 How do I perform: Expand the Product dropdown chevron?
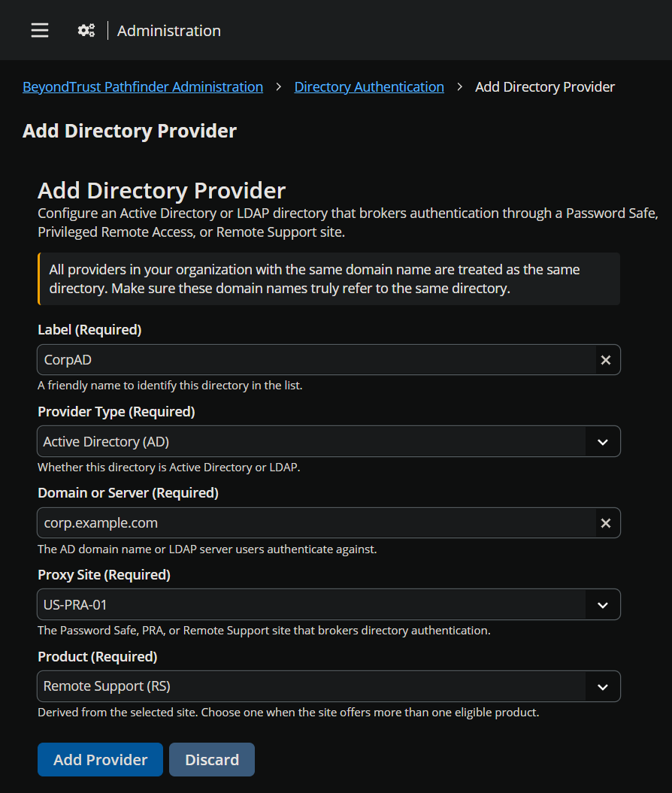coord(602,687)
